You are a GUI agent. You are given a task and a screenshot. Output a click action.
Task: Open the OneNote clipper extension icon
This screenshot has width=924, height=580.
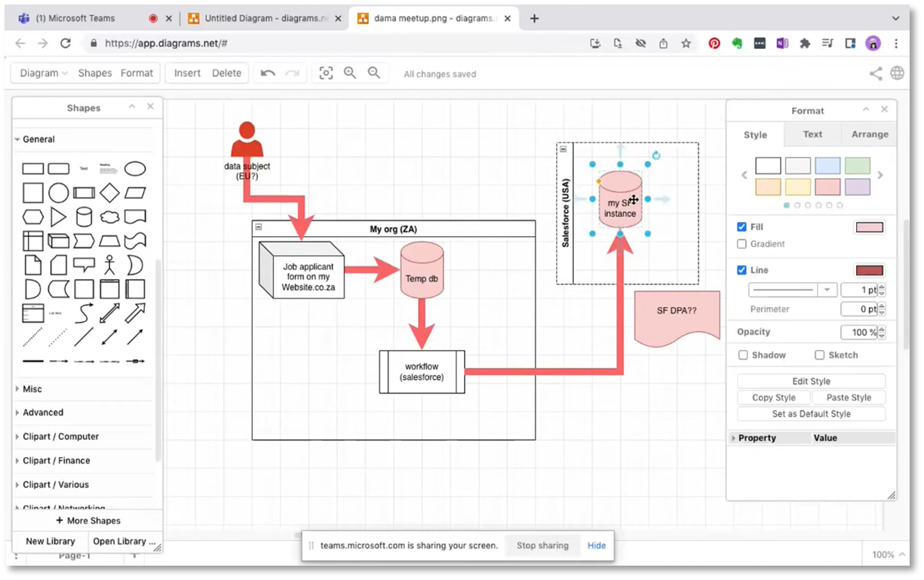[x=782, y=44]
